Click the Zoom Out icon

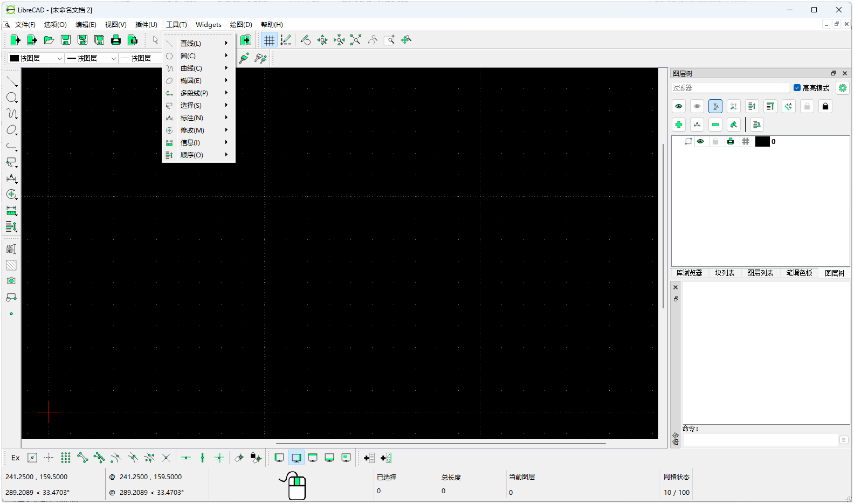339,40
